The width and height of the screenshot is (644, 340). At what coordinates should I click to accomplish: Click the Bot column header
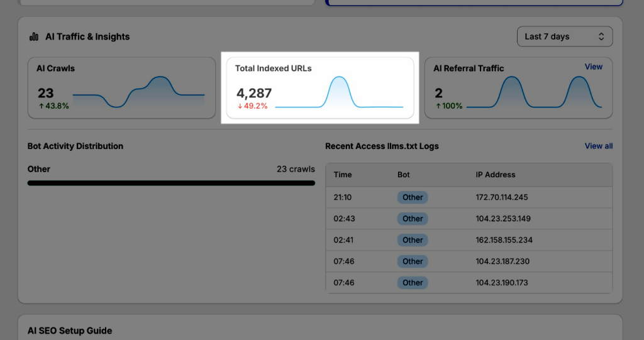coord(404,175)
